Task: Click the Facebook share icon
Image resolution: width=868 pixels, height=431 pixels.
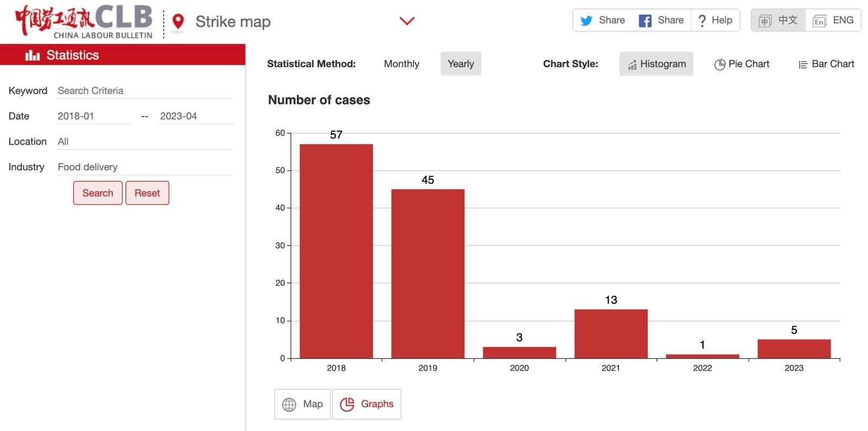Action: tap(645, 21)
